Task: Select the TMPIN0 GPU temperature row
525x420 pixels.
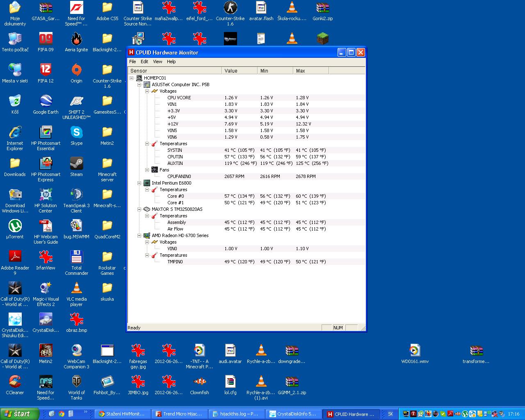Action: pos(246,262)
